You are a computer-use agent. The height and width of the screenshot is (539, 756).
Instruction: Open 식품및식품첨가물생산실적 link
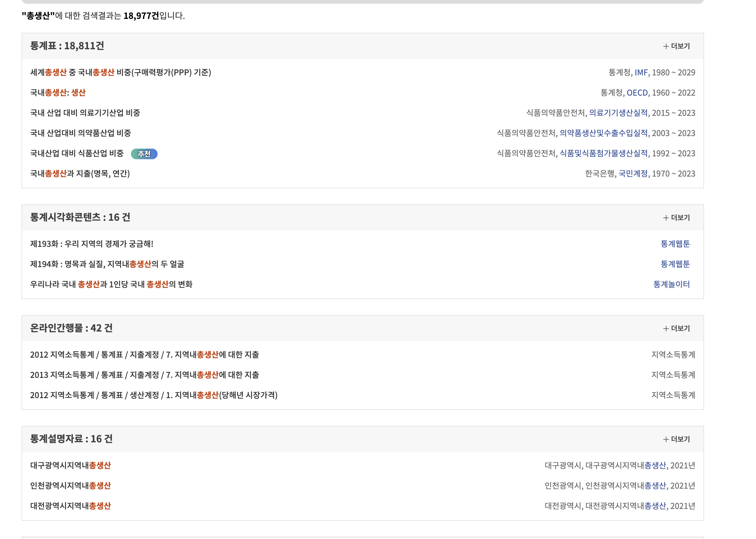pyautogui.click(x=603, y=153)
